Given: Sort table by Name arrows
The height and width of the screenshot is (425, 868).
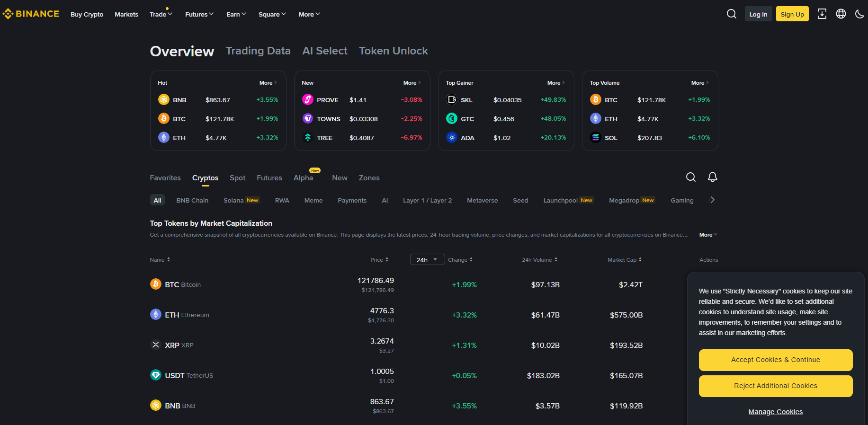Looking at the screenshot, I should [x=169, y=259].
